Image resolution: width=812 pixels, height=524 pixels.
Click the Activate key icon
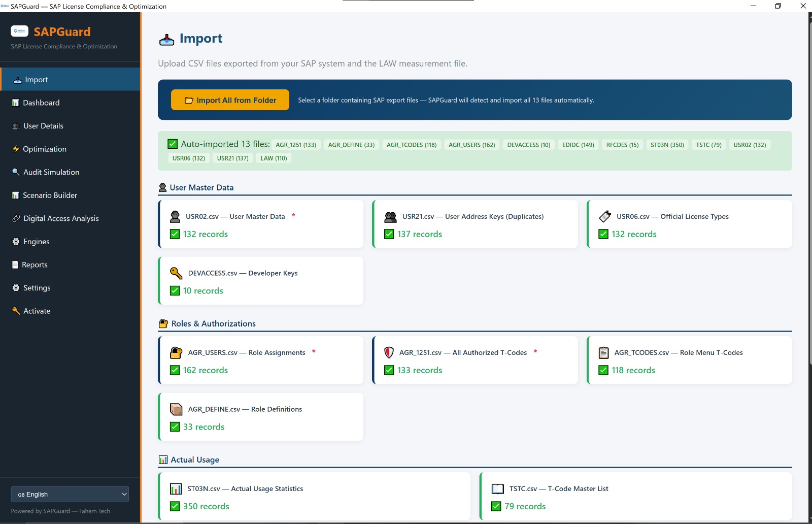(x=16, y=311)
